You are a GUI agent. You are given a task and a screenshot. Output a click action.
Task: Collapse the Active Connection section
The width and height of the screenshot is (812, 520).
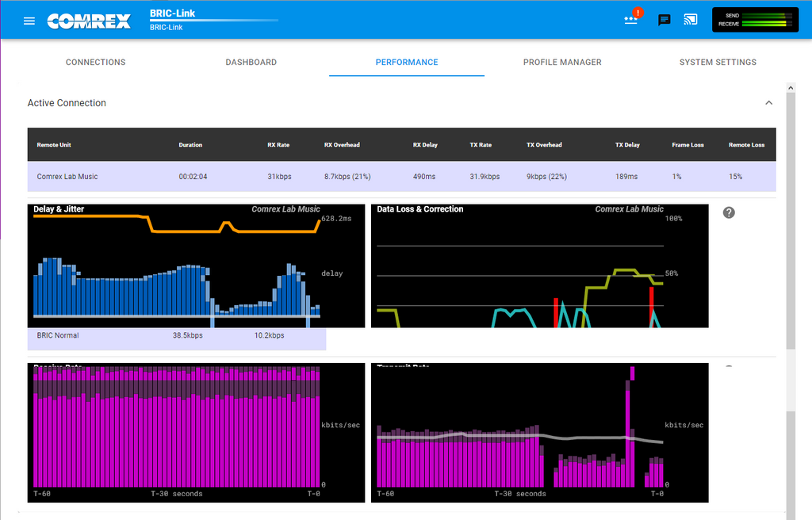(x=769, y=102)
